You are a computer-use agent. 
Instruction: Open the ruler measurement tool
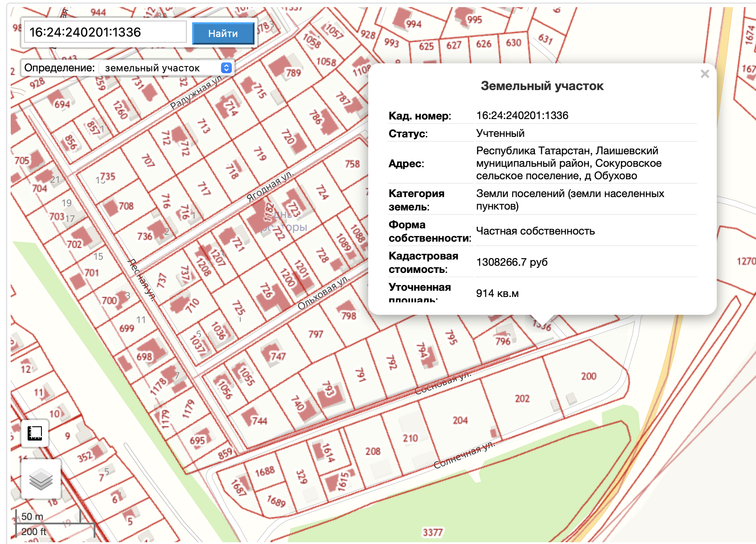[35, 433]
